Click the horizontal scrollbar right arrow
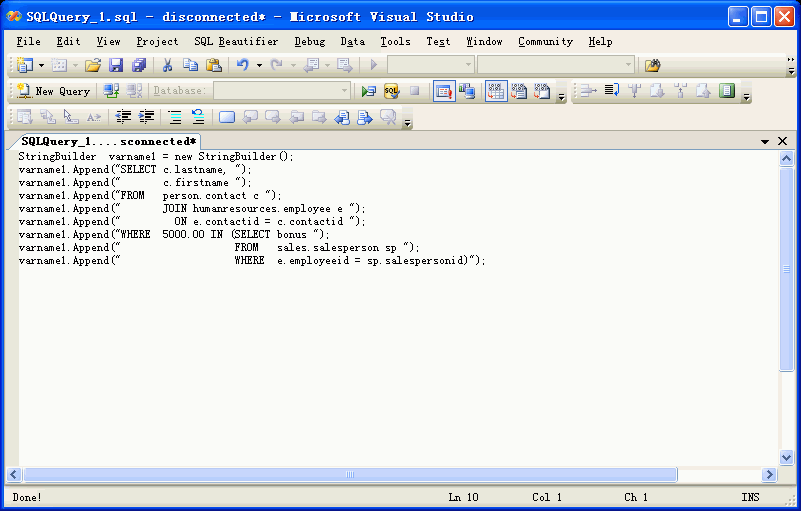Screen dimensions: 801x511 pos(769,475)
